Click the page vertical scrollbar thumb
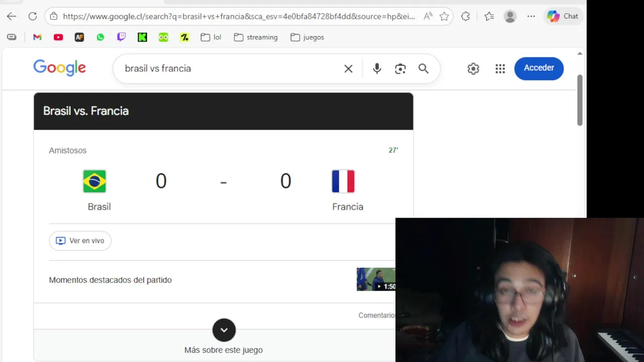644x362 pixels. click(580, 100)
